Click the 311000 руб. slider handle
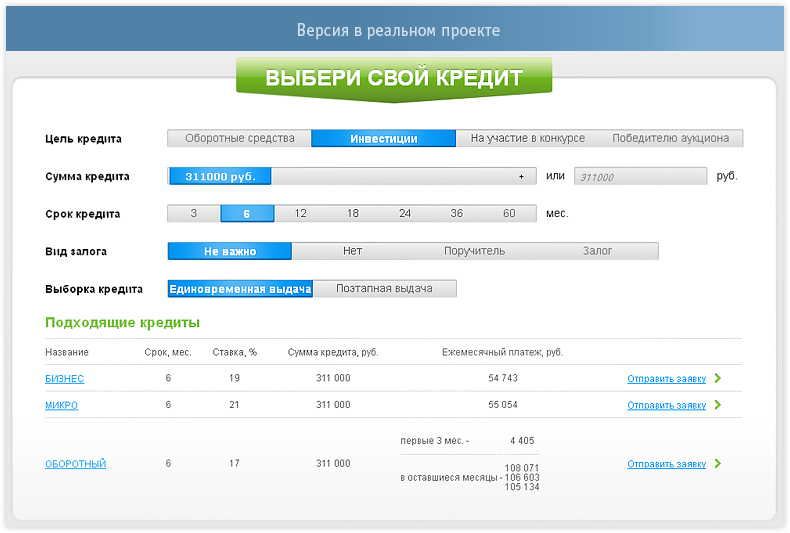This screenshot has width=790, height=533. 220,176
